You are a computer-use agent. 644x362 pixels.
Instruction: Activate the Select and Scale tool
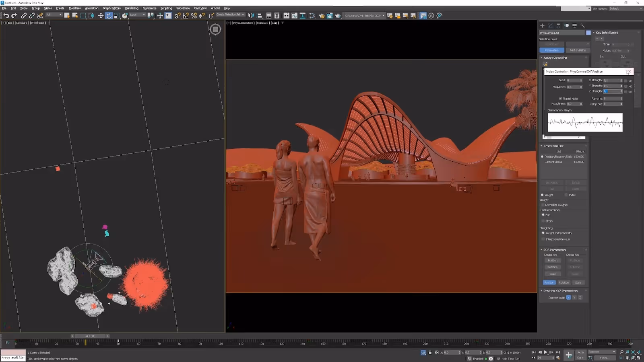117,16
